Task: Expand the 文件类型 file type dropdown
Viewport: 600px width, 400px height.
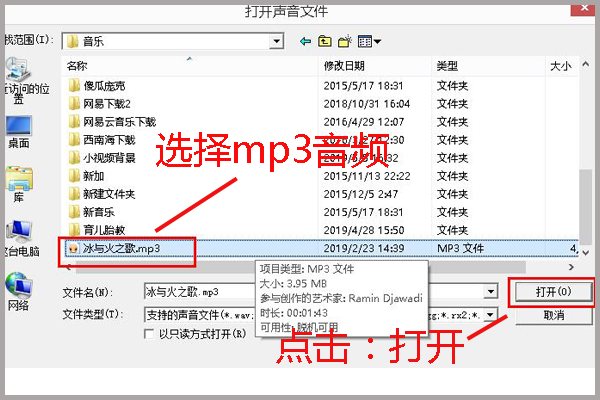Action: click(x=491, y=315)
